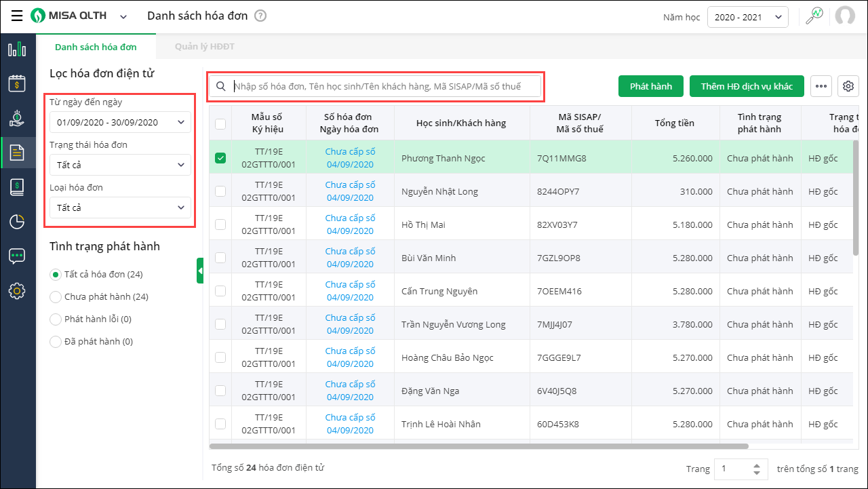This screenshot has width=868, height=489.
Task: Uncheck the Phương Thanh Ngọc invoice row
Action: pos(220,158)
